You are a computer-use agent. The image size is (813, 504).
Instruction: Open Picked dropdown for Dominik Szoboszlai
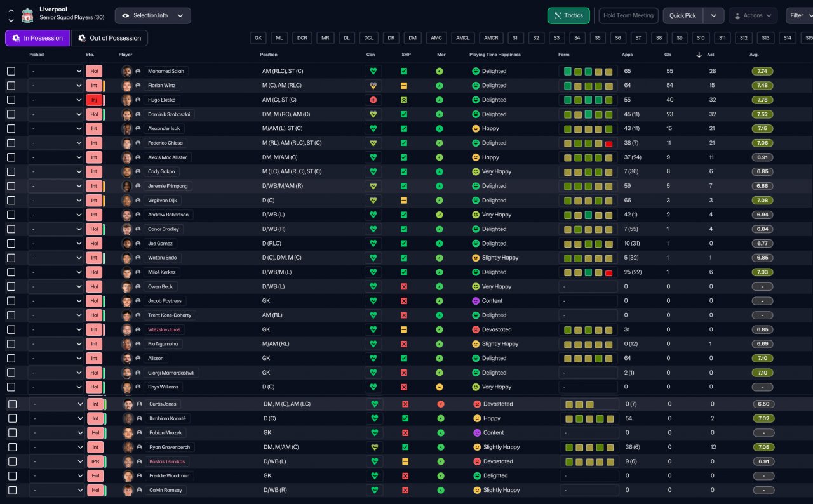[57, 114]
